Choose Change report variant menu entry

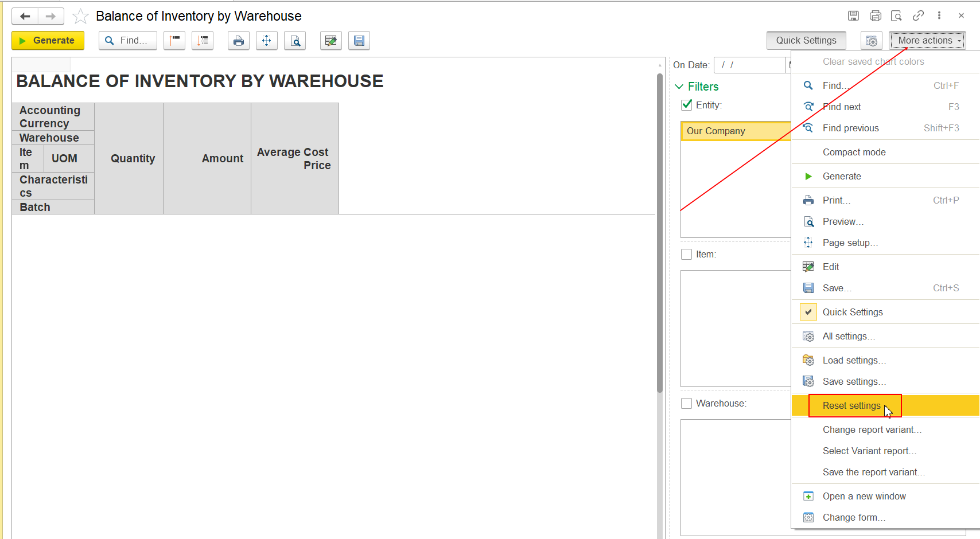872,430
